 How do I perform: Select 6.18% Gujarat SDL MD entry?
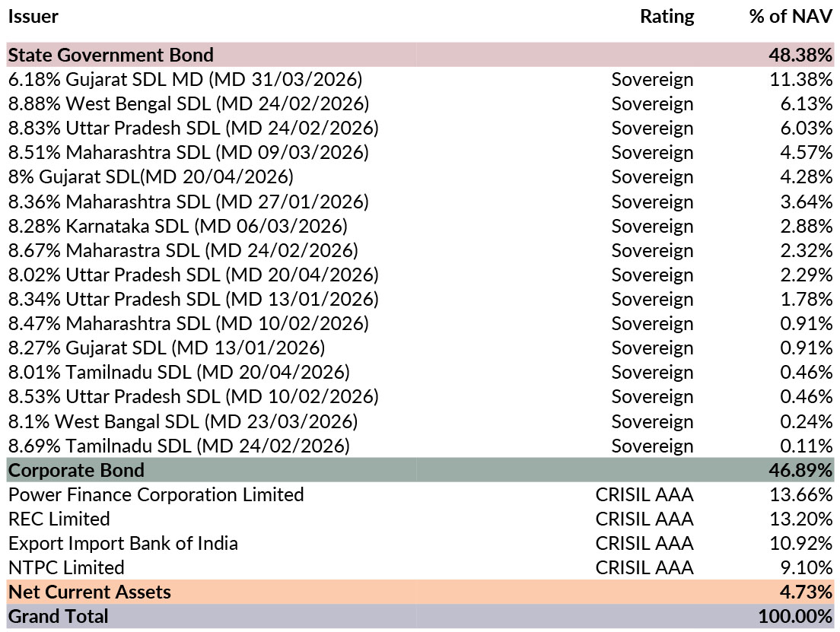pyautogui.click(x=185, y=79)
